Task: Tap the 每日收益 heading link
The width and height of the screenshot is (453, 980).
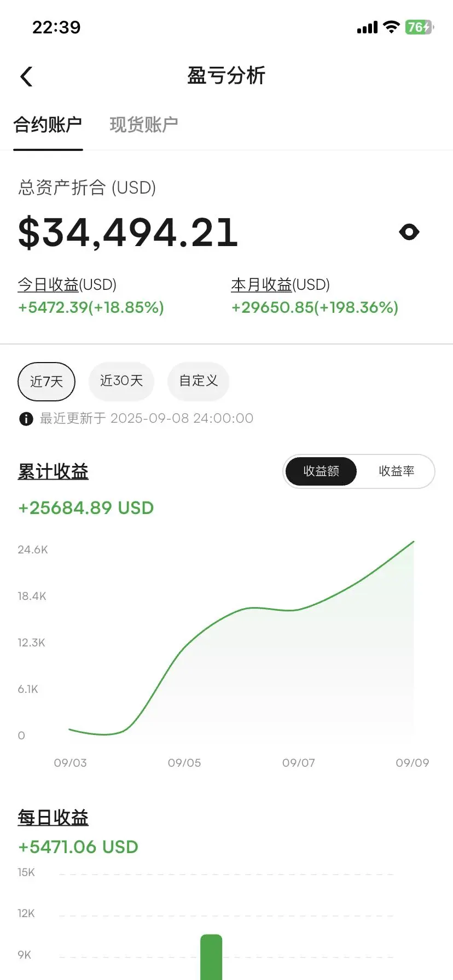Action: point(53,818)
